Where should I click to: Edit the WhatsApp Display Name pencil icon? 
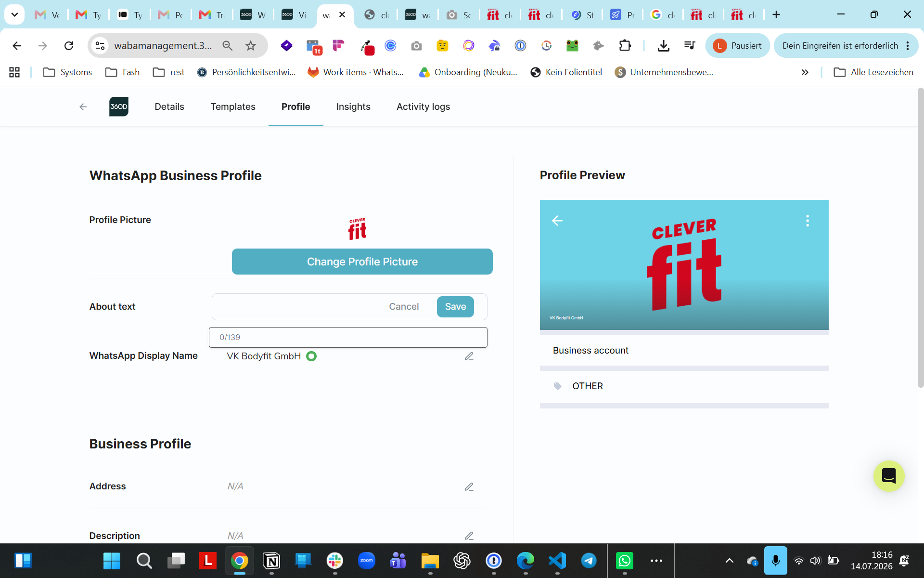469,356
